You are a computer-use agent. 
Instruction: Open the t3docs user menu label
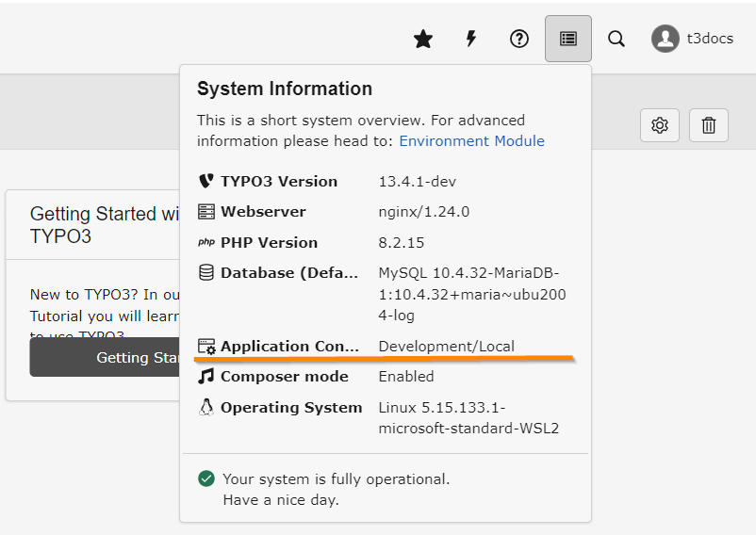click(x=710, y=39)
